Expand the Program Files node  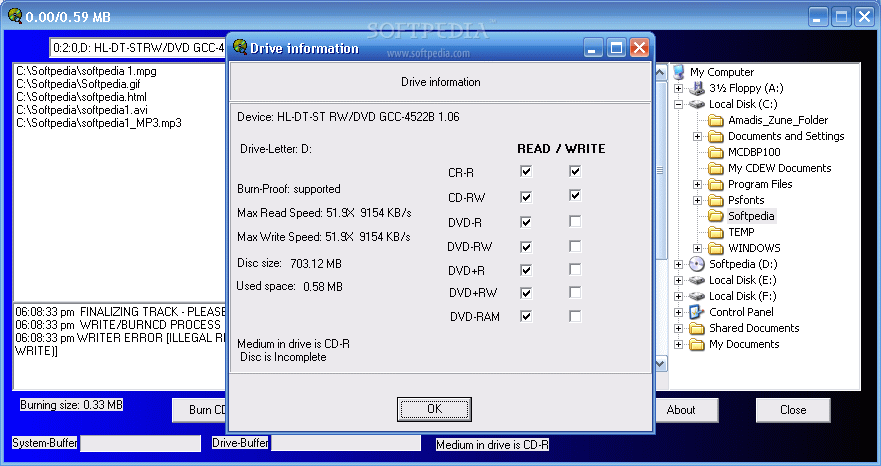click(697, 184)
